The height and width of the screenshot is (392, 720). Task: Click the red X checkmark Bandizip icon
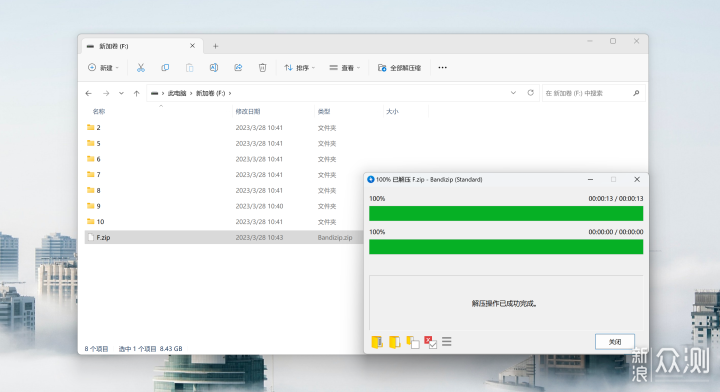pyautogui.click(x=430, y=342)
